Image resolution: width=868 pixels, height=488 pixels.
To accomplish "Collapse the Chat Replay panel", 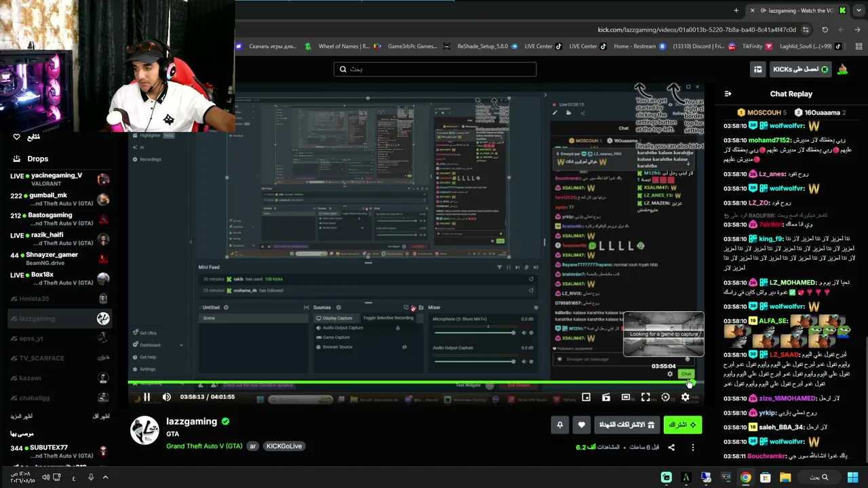I will tap(728, 94).
